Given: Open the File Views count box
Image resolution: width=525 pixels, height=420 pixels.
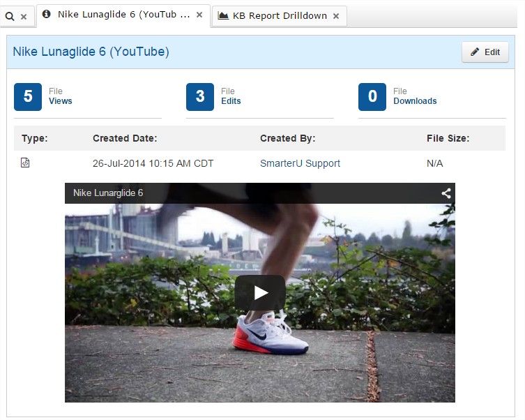Looking at the screenshot, I should click(x=28, y=97).
